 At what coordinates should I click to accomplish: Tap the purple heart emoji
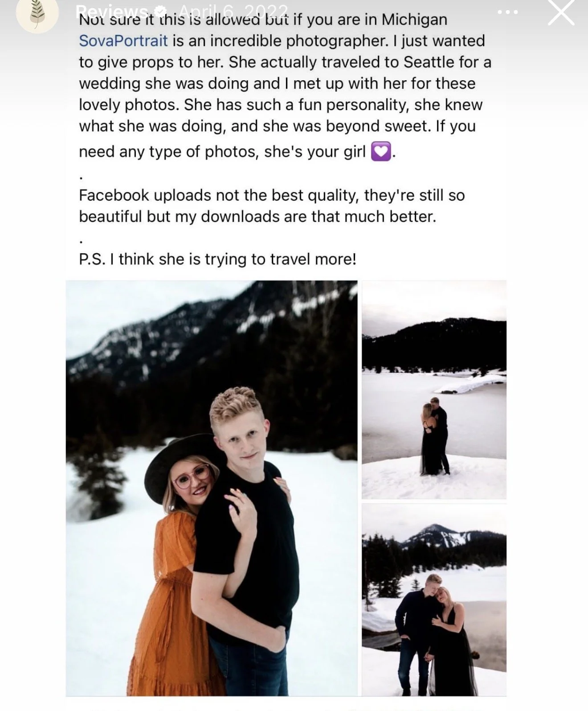pyautogui.click(x=381, y=151)
